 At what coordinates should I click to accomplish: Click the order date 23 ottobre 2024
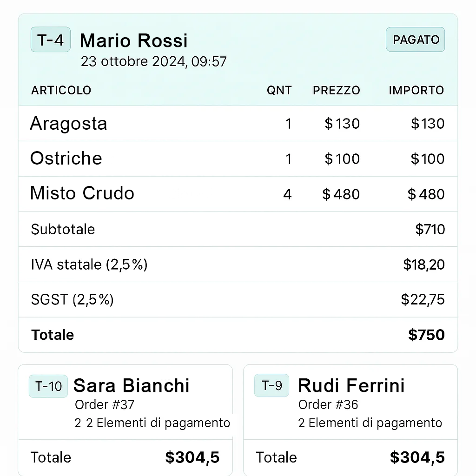coord(154,61)
